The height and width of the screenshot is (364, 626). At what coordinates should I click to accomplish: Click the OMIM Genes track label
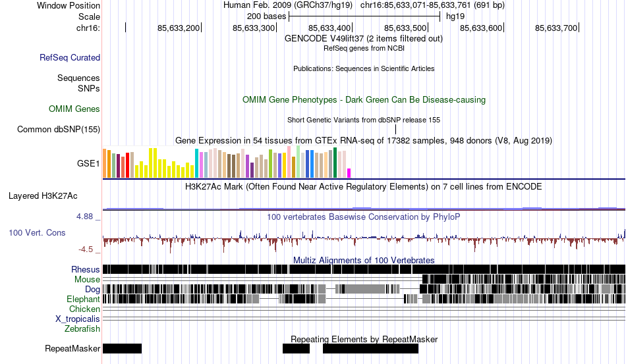tap(74, 109)
